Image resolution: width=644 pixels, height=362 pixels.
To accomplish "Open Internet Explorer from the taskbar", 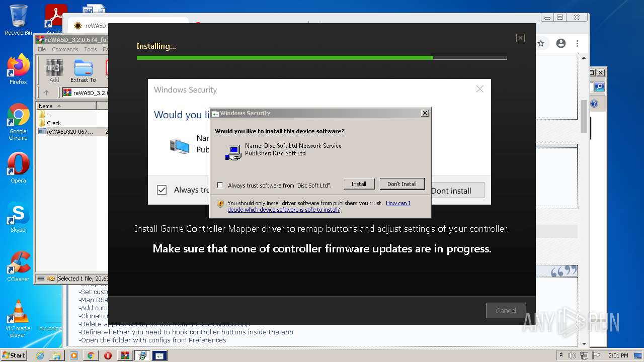I will pyautogui.click(x=40, y=355).
